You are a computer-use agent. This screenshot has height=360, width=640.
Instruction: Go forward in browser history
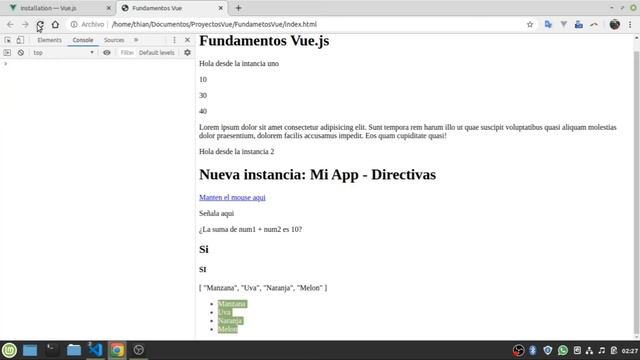pyautogui.click(x=25, y=24)
